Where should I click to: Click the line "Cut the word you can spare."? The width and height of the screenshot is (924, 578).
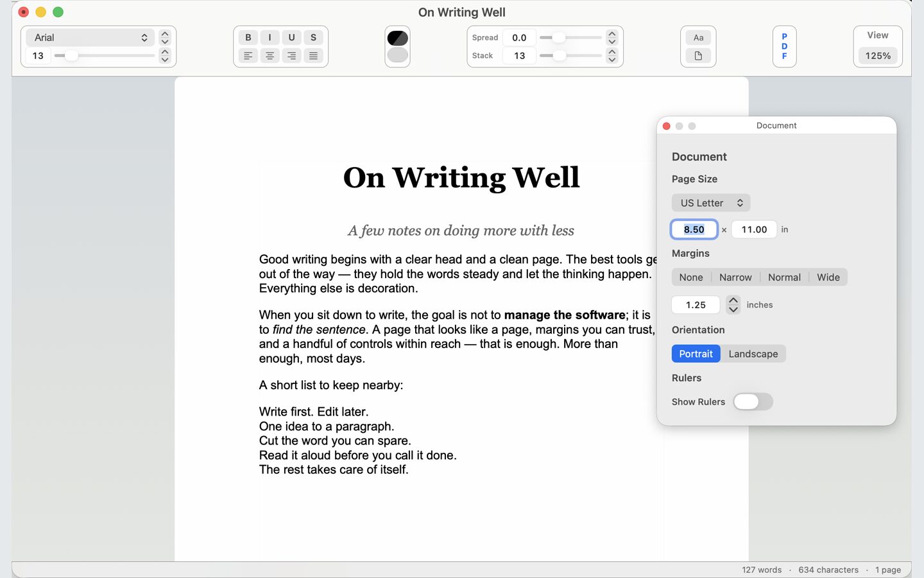(x=335, y=441)
